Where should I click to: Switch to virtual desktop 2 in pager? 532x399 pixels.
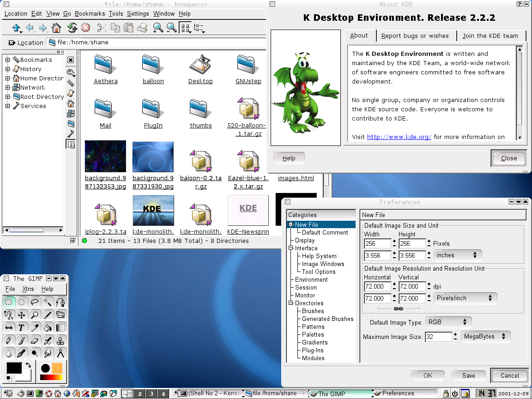pyautogui.click(x=139, y=393)
